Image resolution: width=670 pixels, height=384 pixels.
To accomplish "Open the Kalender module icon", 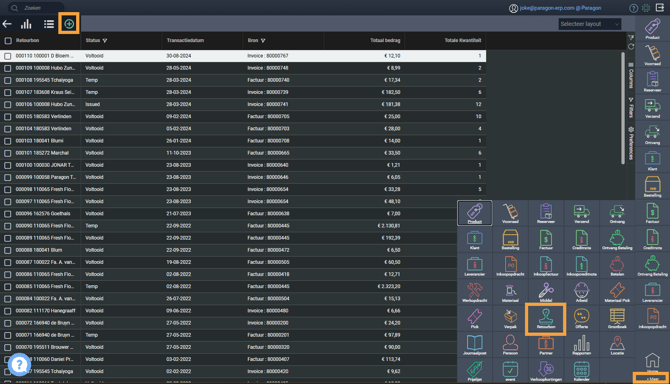I will click(581, 371).
